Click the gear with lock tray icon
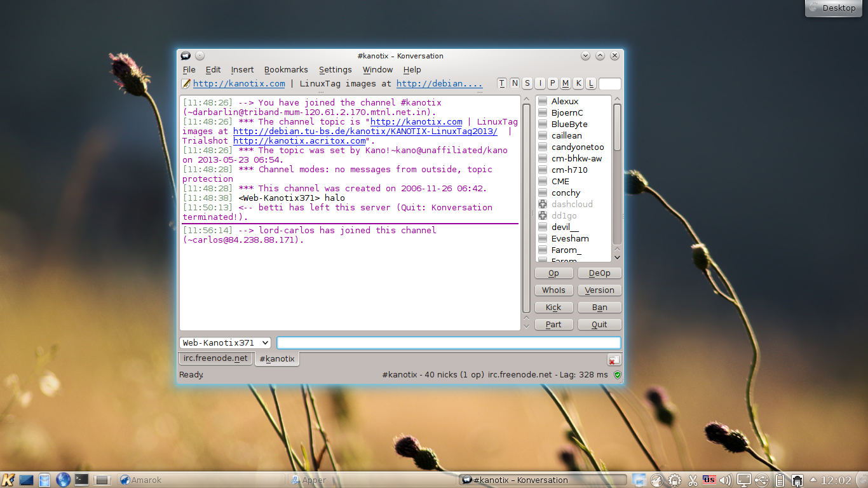Image resolution: width=868 pixels, height=488 pixels. point(675,480)
